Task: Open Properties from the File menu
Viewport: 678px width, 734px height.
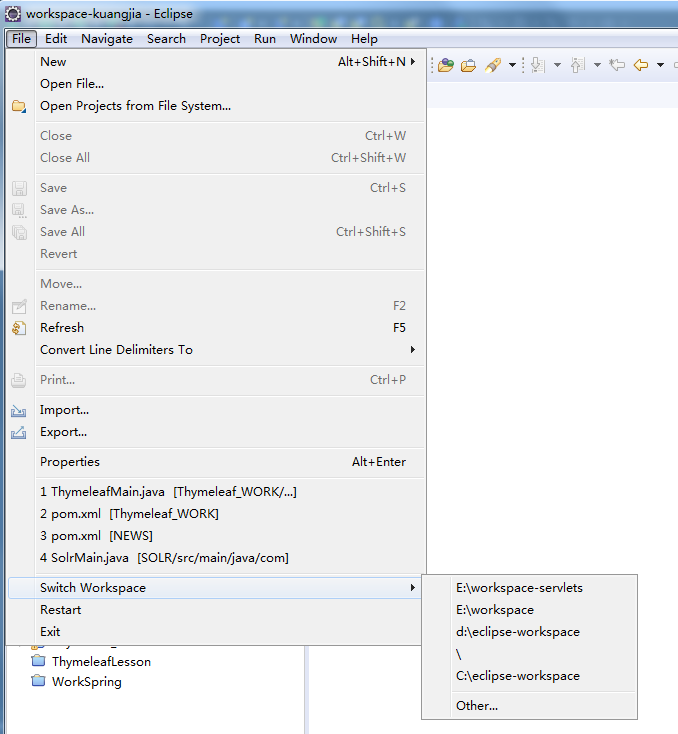Action: (x=216, y=462)
